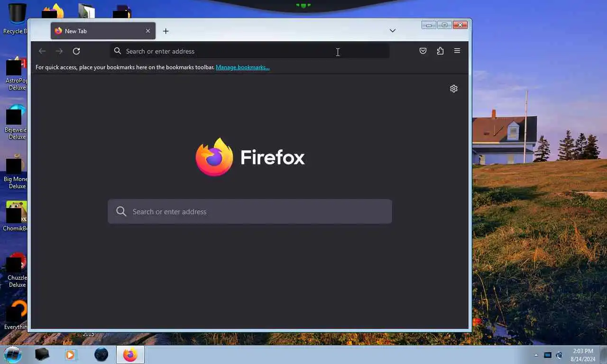607x364 pixels.
Task: Focus the toolbar address bar field
Action: [250, 51]
